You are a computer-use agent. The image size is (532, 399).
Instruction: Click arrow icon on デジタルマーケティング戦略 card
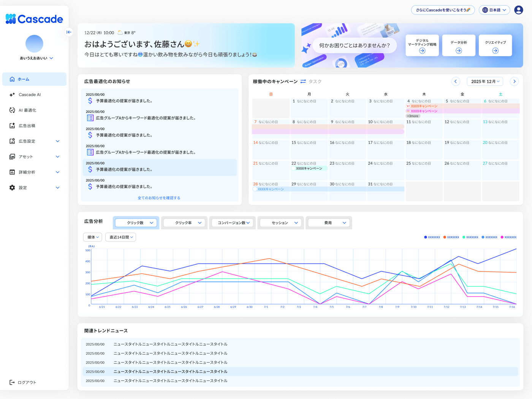[422, 51]
